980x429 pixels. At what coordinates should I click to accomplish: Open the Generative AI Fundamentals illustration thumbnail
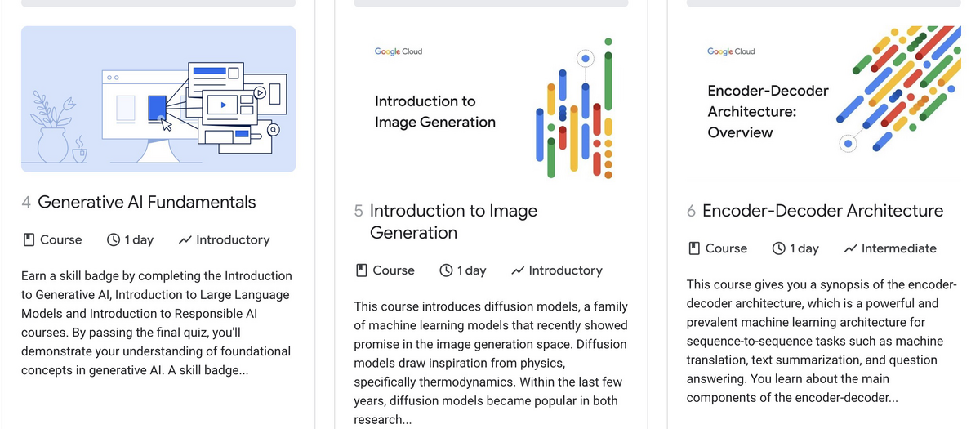[x=158, y=99]
